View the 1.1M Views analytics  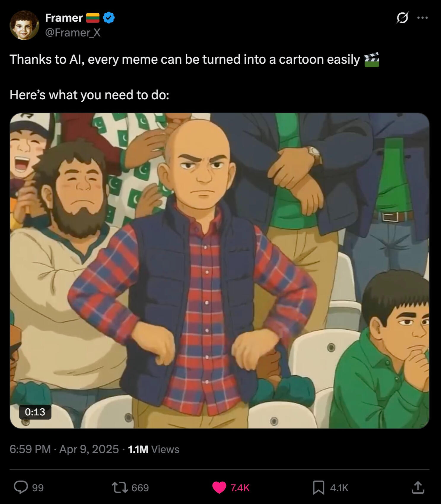(x=154, y=449)
